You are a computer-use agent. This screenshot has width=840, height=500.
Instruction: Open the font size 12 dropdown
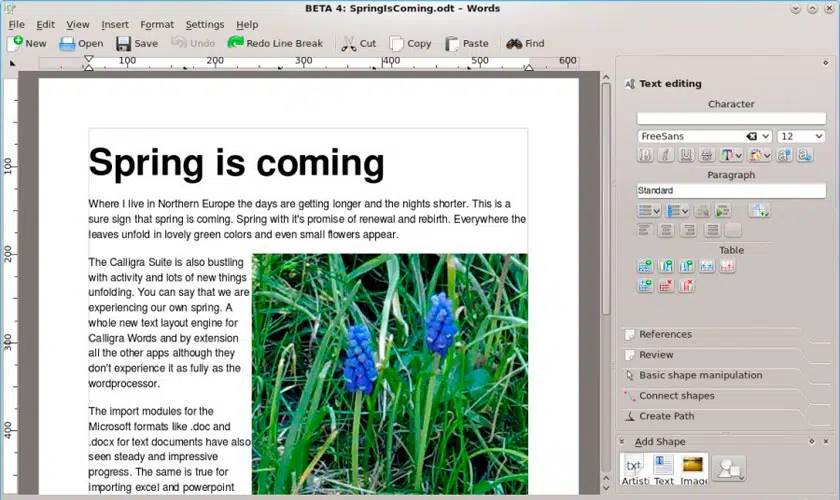pyautogui.click(x=819, y=137)
